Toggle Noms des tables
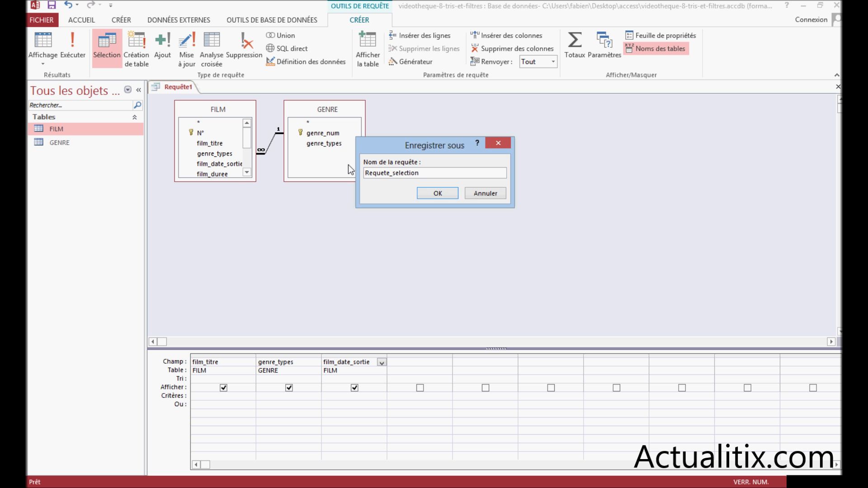868x488 pixels. coord(656,48)
